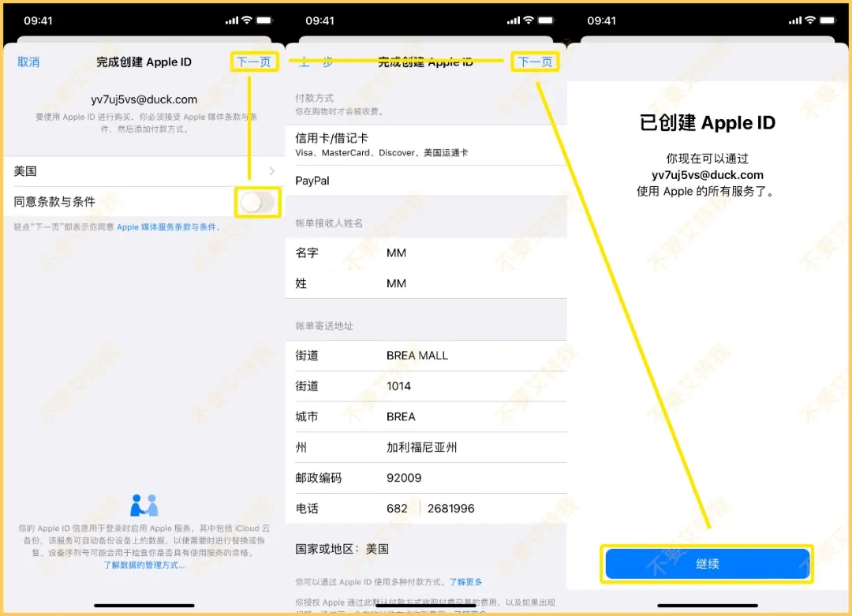Screen dimensions: 852x616
Task: Open the Apple 媒体服务条款与条件 link
Action: click(166, 227)
